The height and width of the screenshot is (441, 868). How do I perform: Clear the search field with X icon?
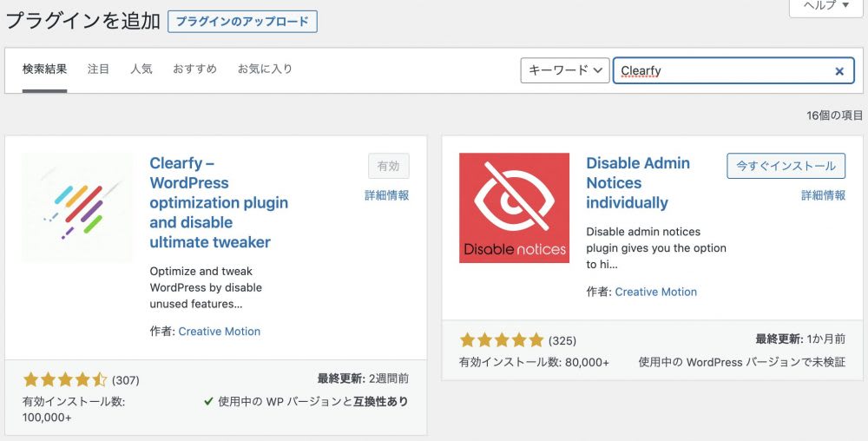839,71
